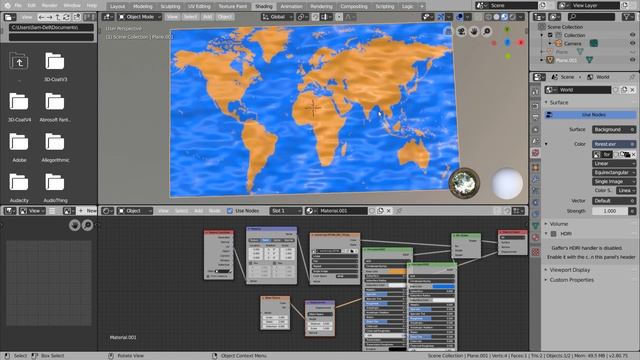
Task: Switch to the UV Editing workspace tab
Action: pos(199,6)
